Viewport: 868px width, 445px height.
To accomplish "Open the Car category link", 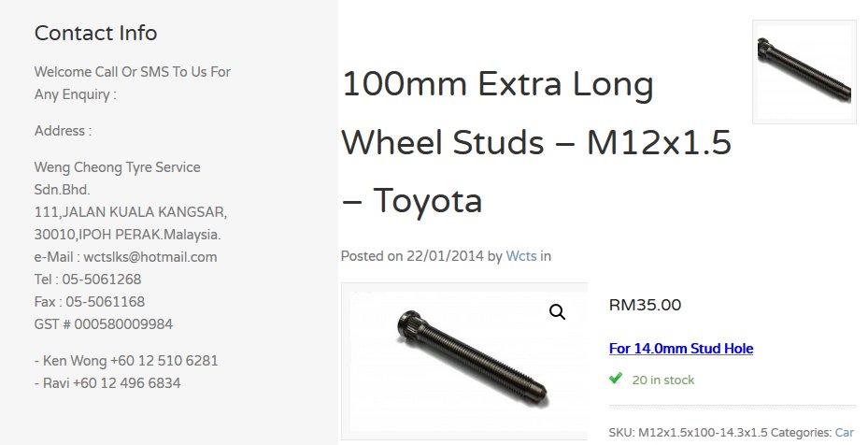I will 845,432.
